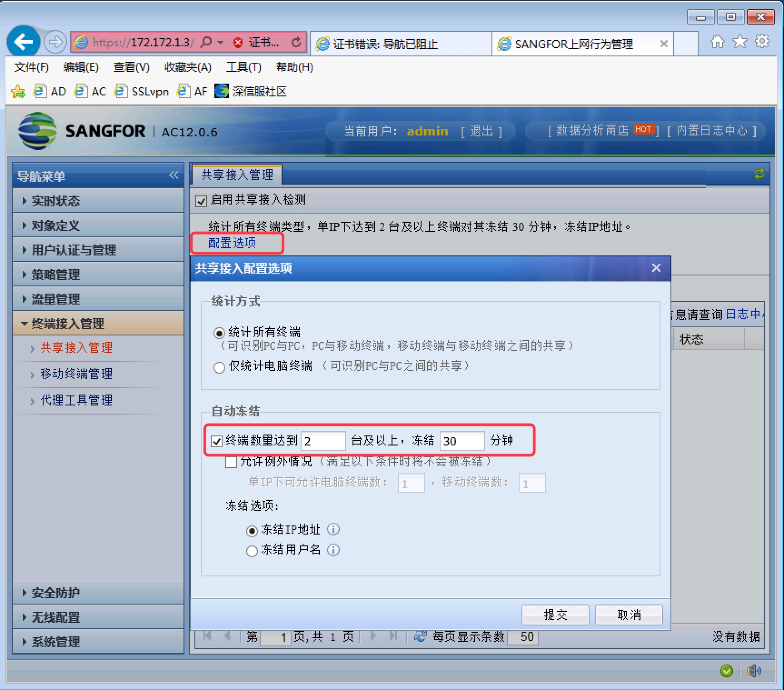Refresh the table from the pagination bar
This screenshot has width=784, height=690.
tap(421, 636)
